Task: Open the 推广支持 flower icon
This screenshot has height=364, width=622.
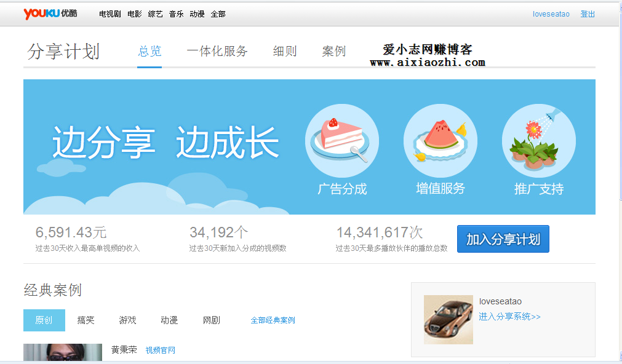Action: pos(539,141)
